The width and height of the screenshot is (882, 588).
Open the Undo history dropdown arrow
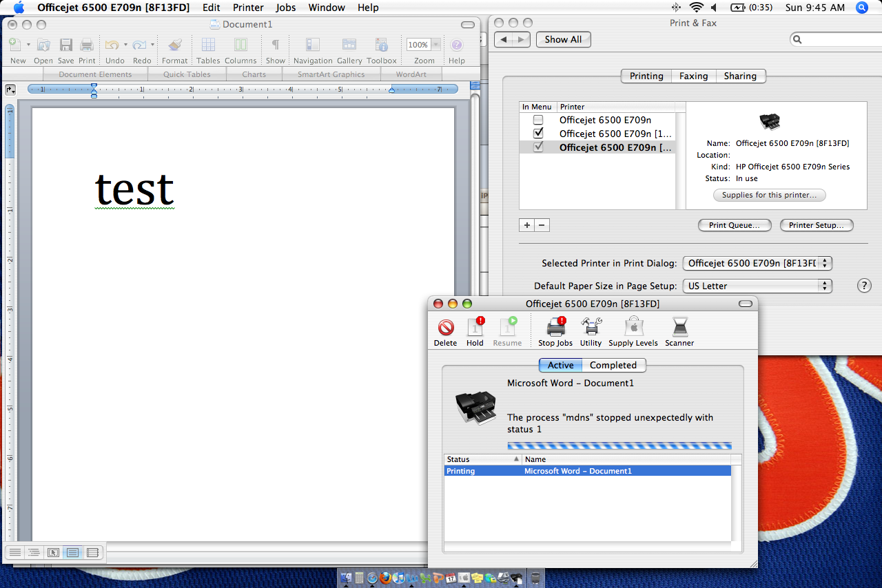click(125, 45)
